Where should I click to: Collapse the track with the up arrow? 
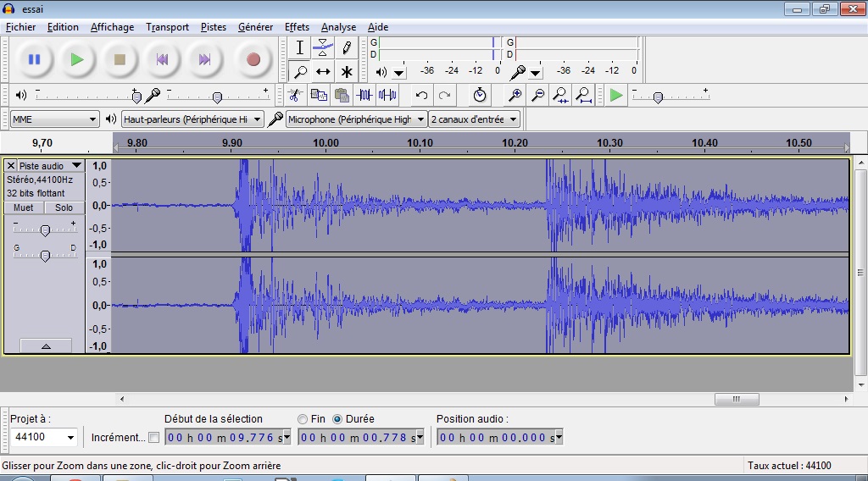tap(46, 346)
